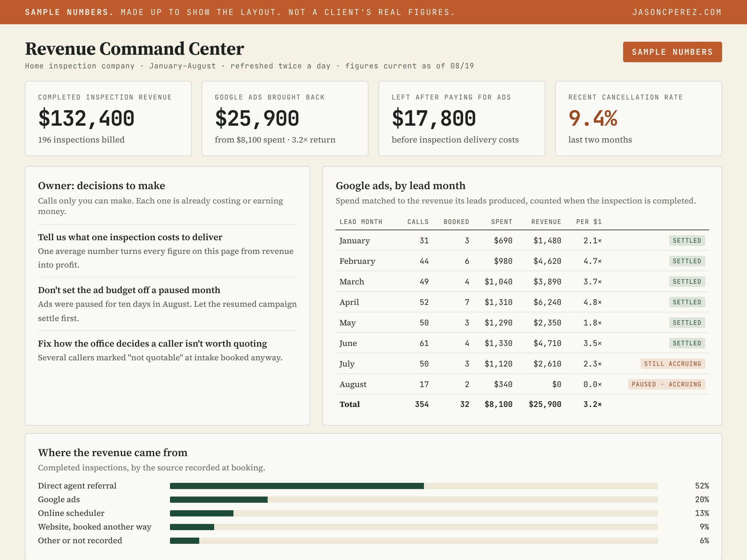Click 'from $8,100 spent · 3.2× return'

point(275,140)
